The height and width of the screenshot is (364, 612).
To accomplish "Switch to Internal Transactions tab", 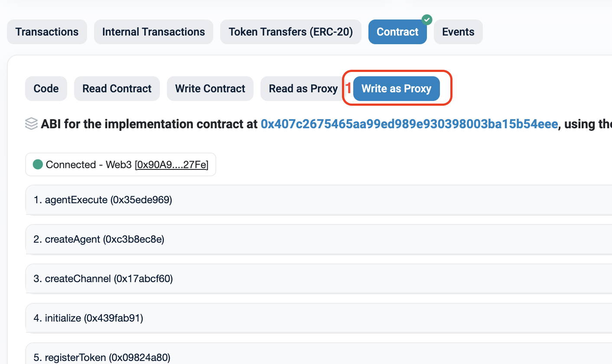I will 153,32.
